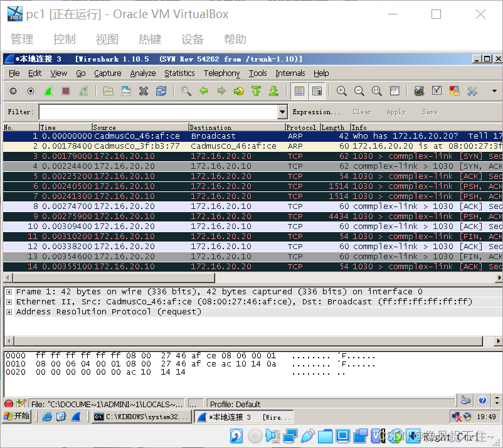Open the Capture menu
The width and height of the screenshot is (503, 448).
coord(108,73)
